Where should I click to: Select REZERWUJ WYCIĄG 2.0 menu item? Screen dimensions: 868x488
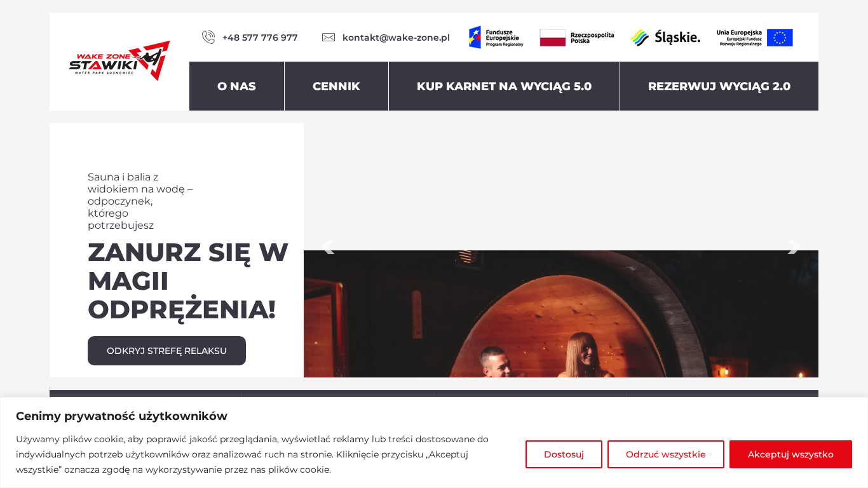(719, 86)
